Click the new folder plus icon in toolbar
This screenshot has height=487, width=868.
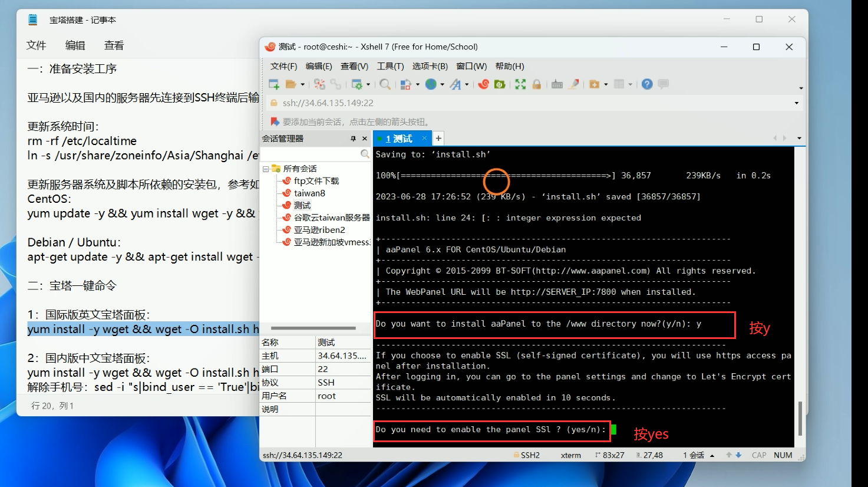(595, 84)
